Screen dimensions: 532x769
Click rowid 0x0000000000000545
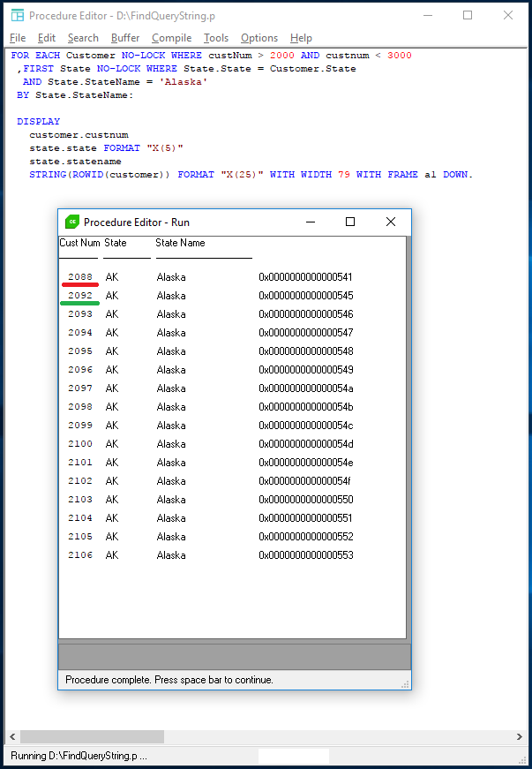[306, 296]
